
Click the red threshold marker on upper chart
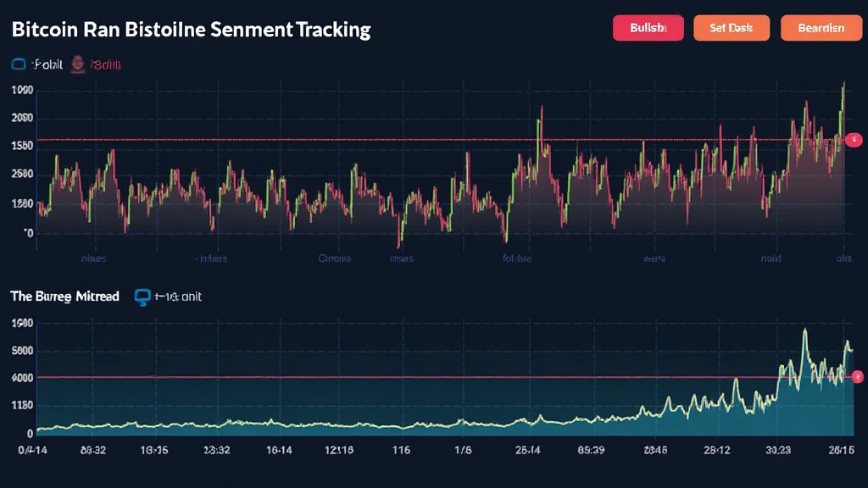point(854,139)
